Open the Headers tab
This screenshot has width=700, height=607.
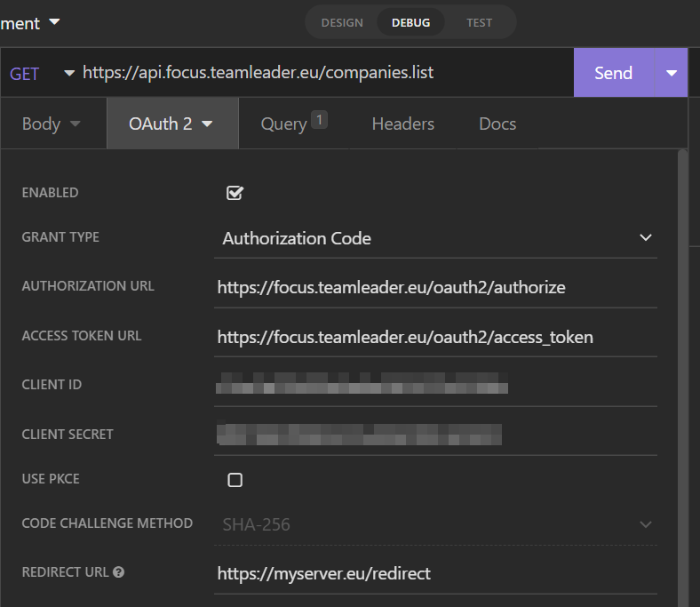pyautogui.click(x=403, y=124)
